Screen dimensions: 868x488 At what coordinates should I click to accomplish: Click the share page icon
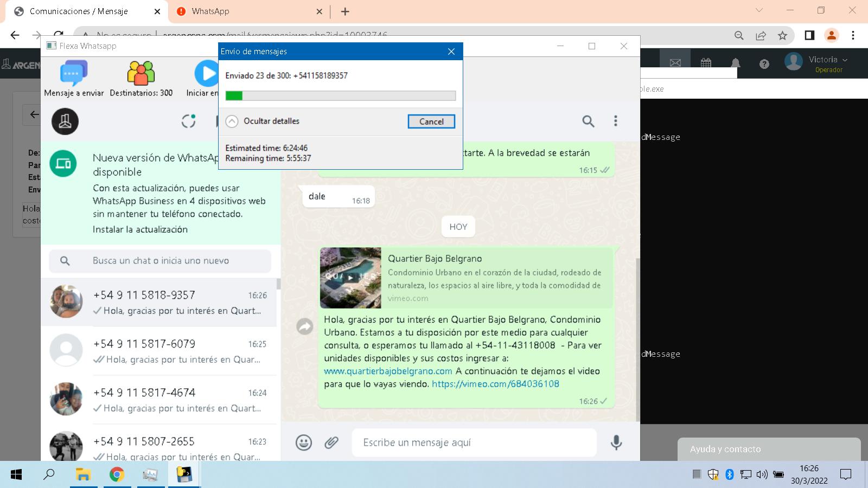point(761,35)
